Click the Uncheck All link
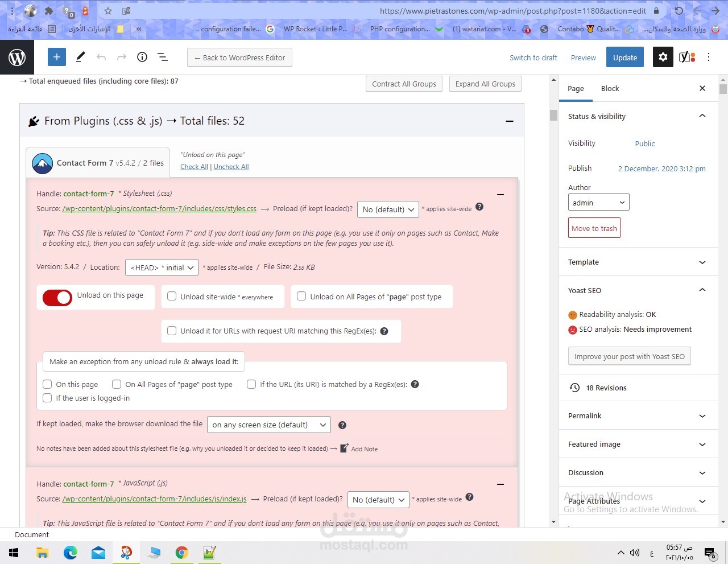The height and width of the screenshot is (564, 728). pos(231,167)
